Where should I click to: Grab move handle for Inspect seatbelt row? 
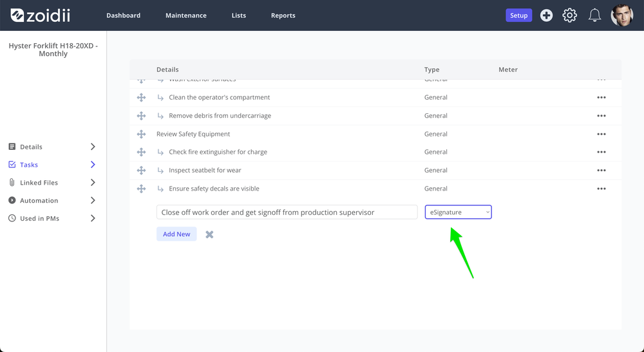141,171
